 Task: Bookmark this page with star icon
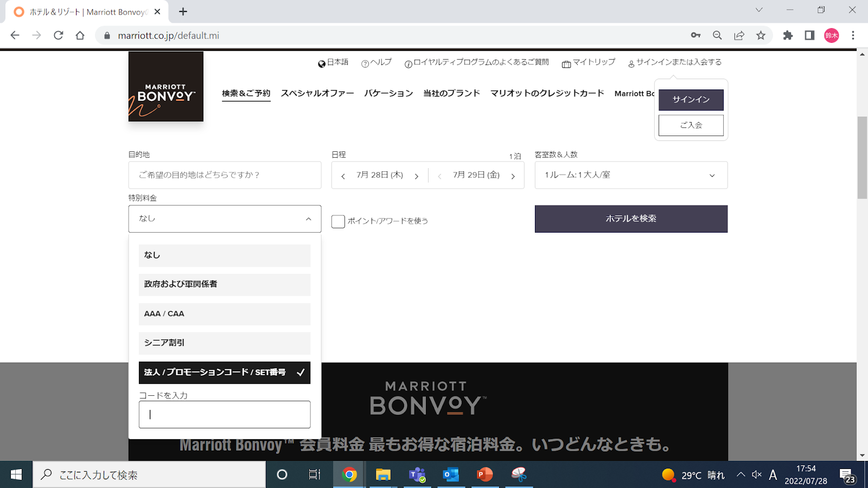[x=761, y=35]
